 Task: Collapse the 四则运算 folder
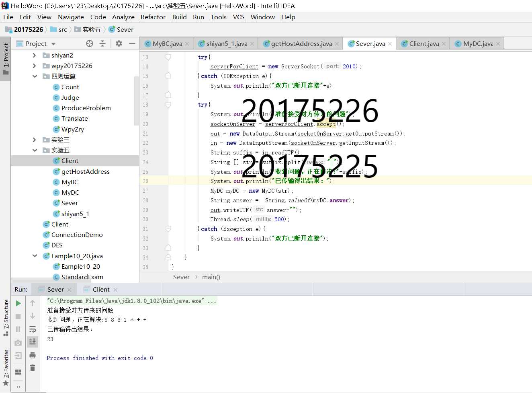[x=35, y=76]
